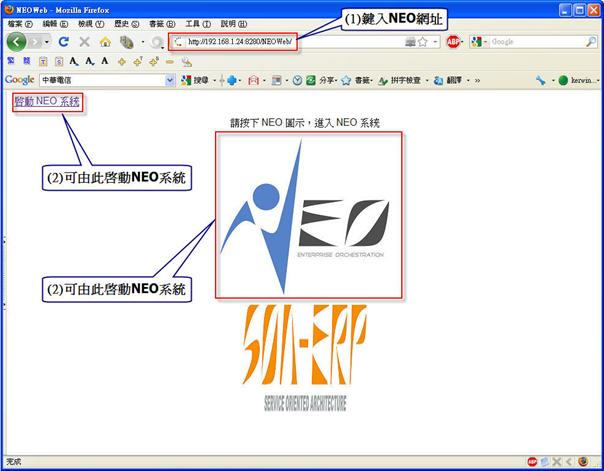Reload the current page

click(x=64, y=42)
